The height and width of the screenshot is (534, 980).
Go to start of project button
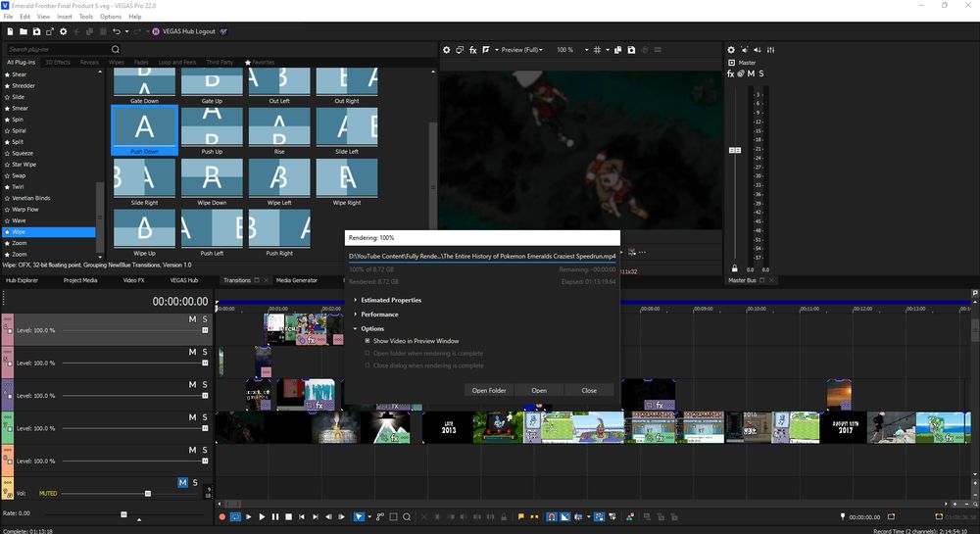point(302,517)
